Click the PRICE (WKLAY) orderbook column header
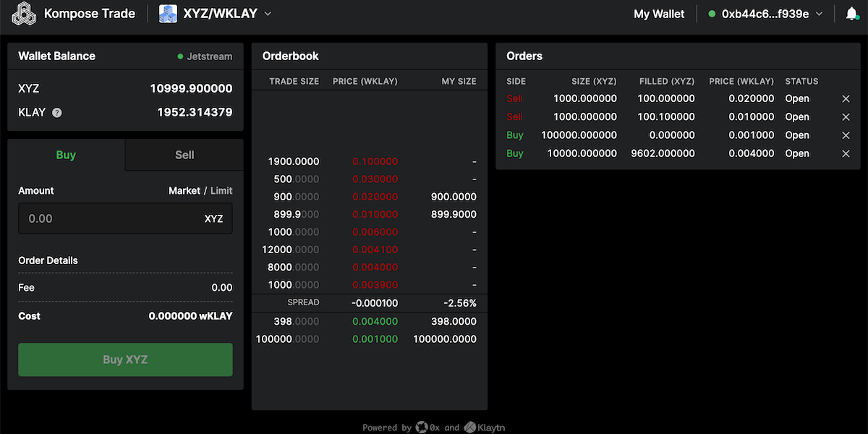Viewport: 868px width, 434px height. [365, 82]
